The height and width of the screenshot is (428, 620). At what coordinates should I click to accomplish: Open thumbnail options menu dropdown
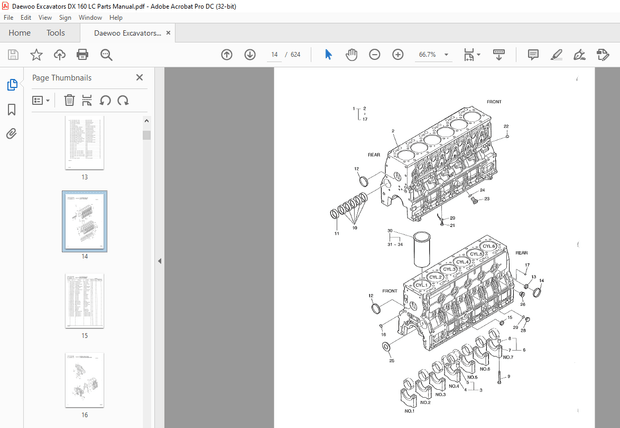41,100
